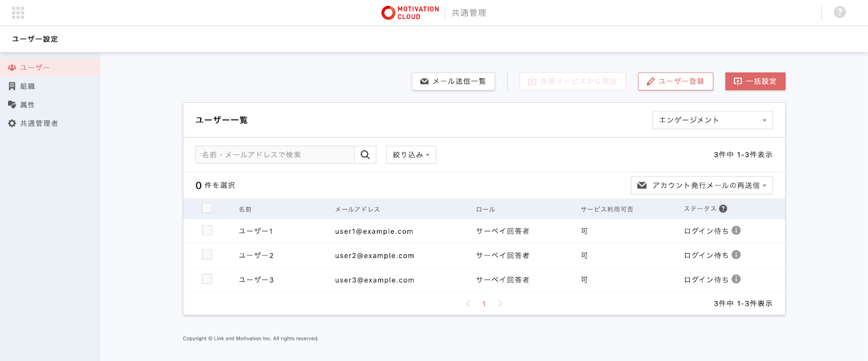
Task: Click the ユーザー登録 button
Action: point(675,81)
